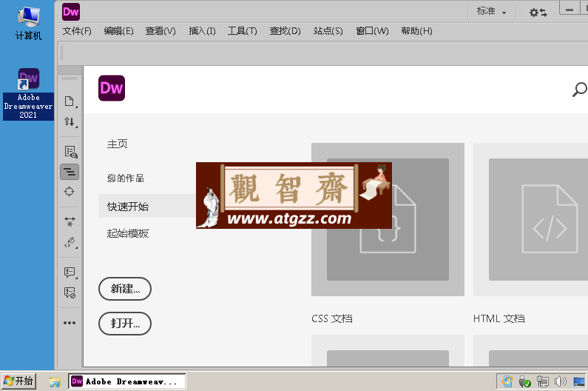Viewport: 588px width, 391px height.
Task: Click the safely remove hardware tray icon
Action: click(524, 381)
